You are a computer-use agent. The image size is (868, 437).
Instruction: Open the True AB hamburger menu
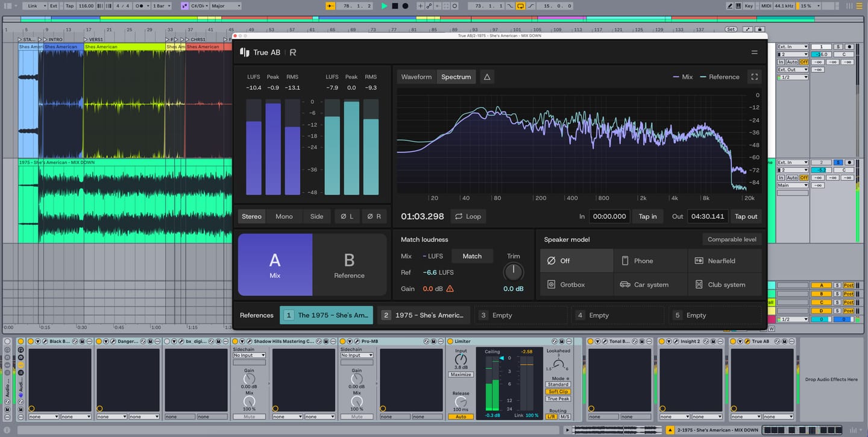coord(754,52)
